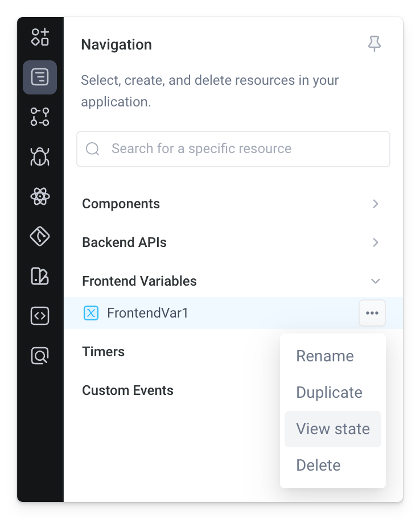Expand the Backend APIs chevron

[x=375, y=242]
